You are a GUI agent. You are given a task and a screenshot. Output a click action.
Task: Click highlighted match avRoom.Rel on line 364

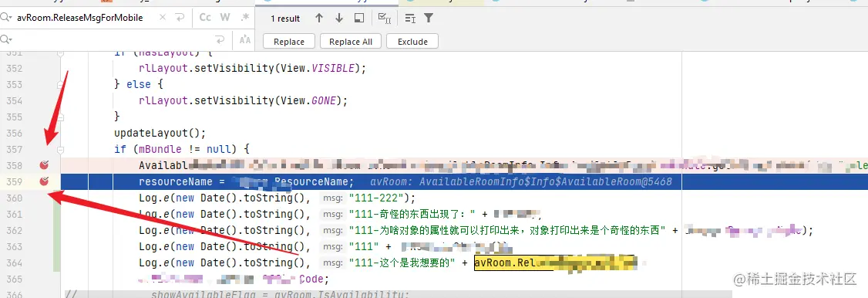click(554, 262)
